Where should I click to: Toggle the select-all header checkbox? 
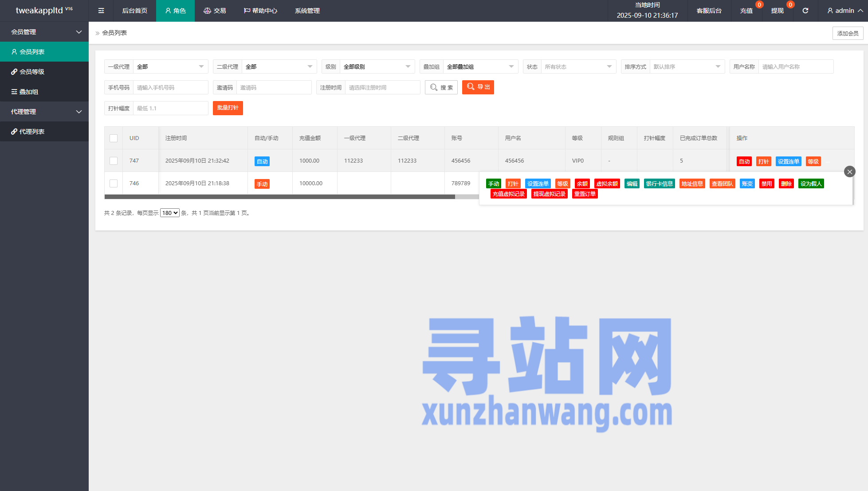click(x=114, y=138)
